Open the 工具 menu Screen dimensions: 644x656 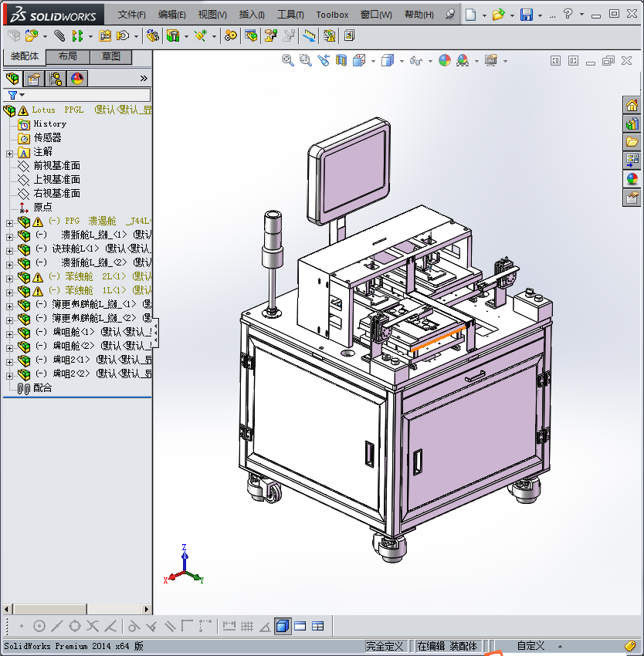[290, 15]
